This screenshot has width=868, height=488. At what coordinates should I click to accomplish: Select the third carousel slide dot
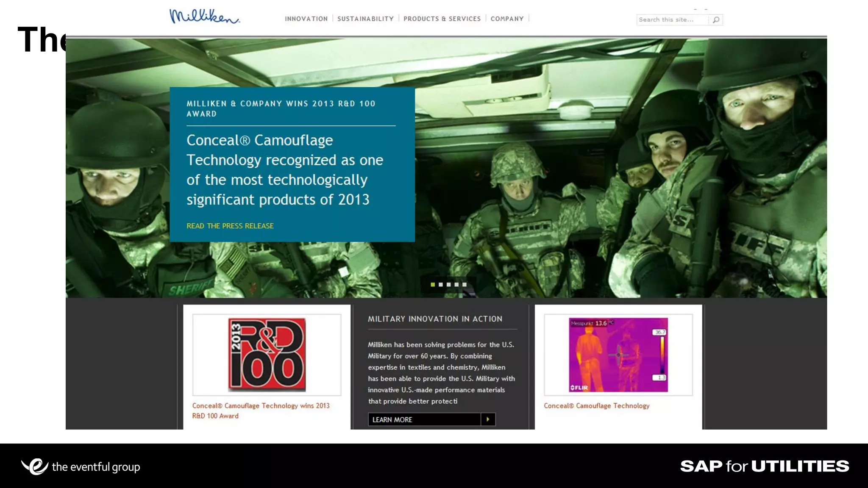pos(449,285)
